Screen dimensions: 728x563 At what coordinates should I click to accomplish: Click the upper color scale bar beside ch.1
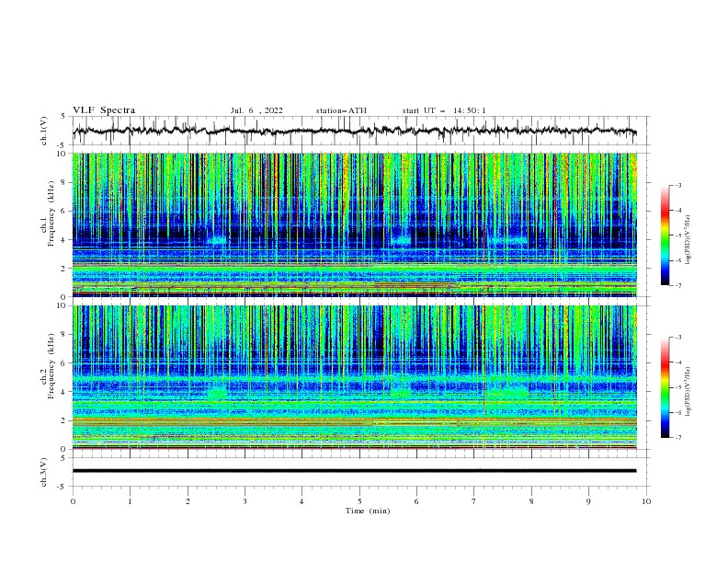(665, 236)
